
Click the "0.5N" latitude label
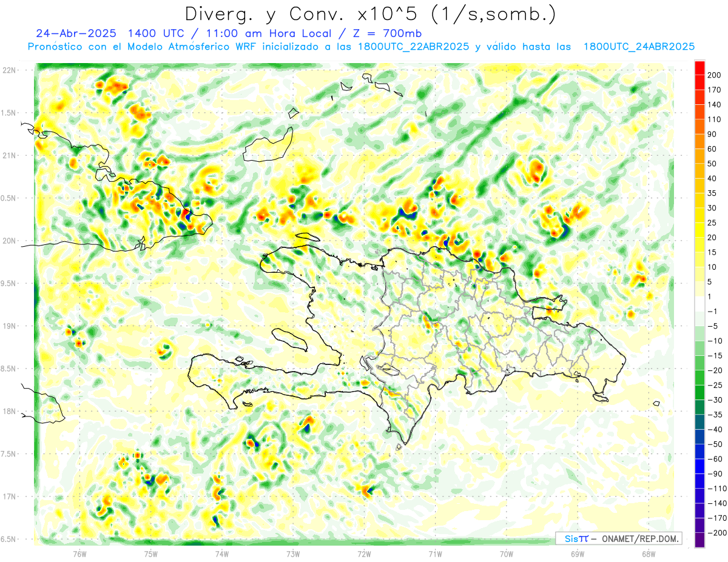[8, 198]
